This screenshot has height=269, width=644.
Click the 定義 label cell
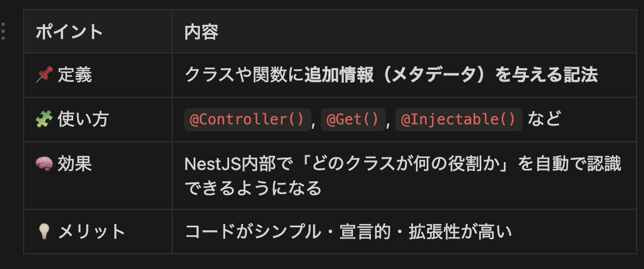[x=75, y=75]
